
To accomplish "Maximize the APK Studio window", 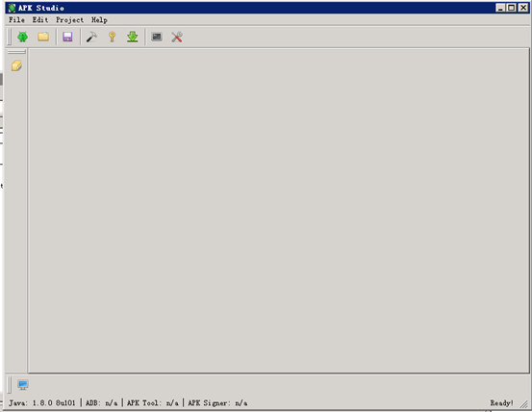I will (512, 8).
